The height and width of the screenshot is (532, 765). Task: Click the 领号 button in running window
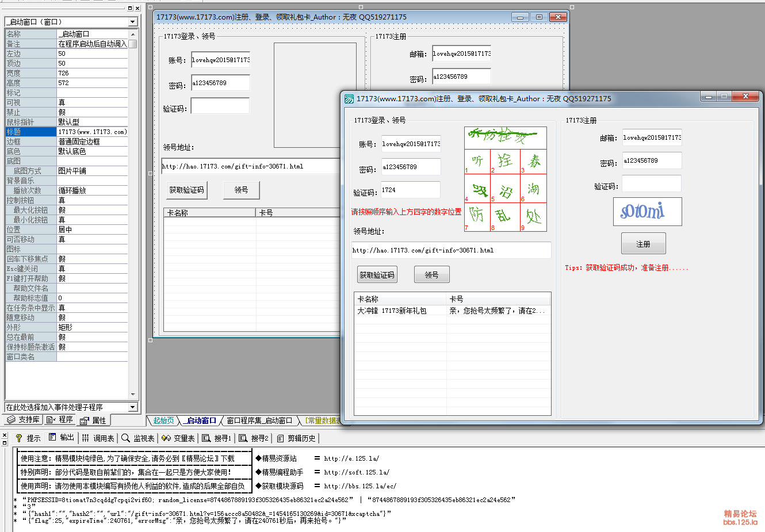[x=431, y=275]
